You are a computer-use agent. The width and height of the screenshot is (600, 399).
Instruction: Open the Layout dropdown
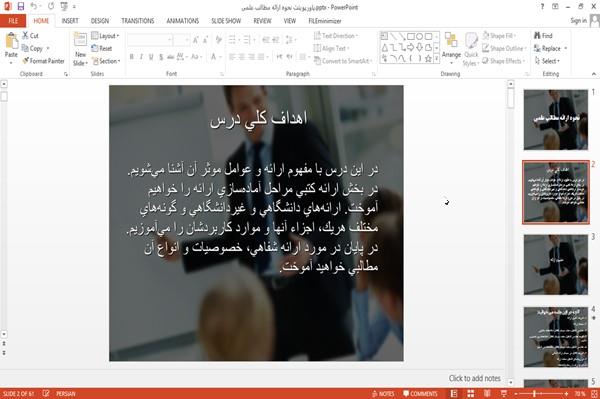106,36
